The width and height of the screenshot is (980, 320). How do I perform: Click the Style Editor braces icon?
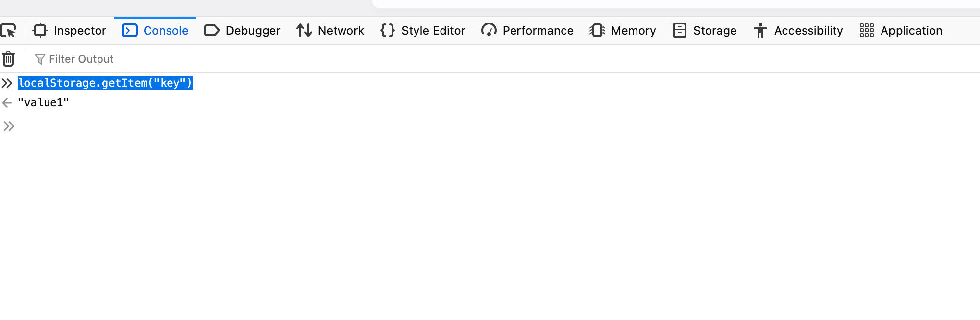[x=387, y=31]
